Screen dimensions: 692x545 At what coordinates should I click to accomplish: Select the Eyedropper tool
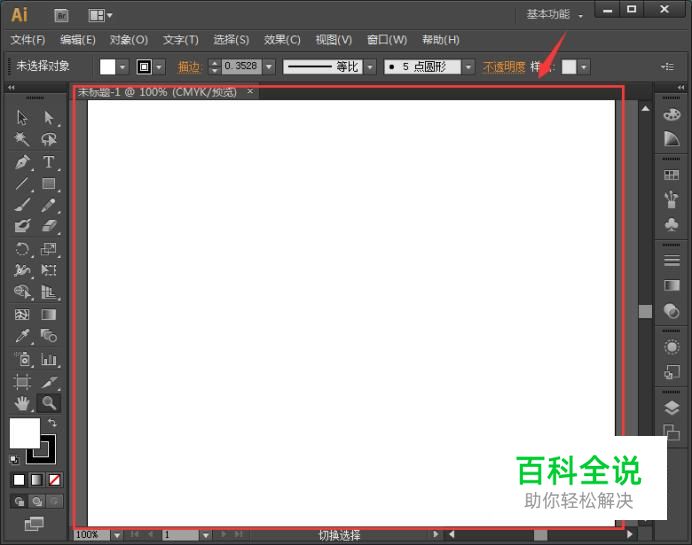22,336
